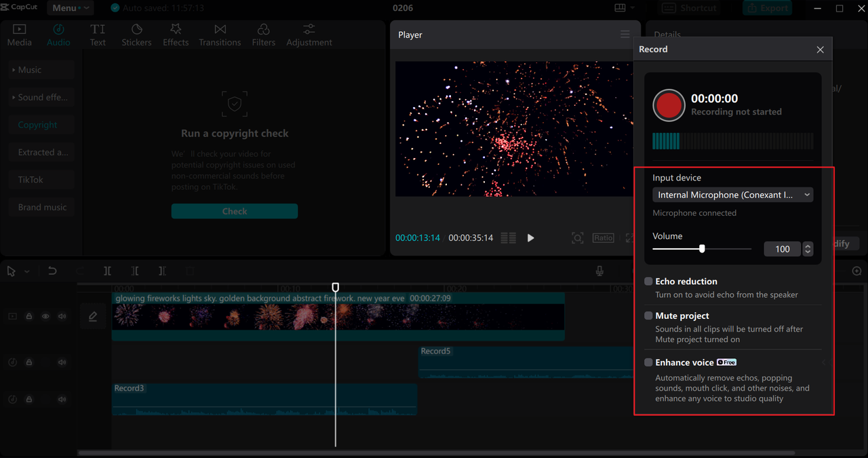Close the Record dialog
The height and width of the screenshot is (458, 868).
pyautogui.click(x=820, y=50)
